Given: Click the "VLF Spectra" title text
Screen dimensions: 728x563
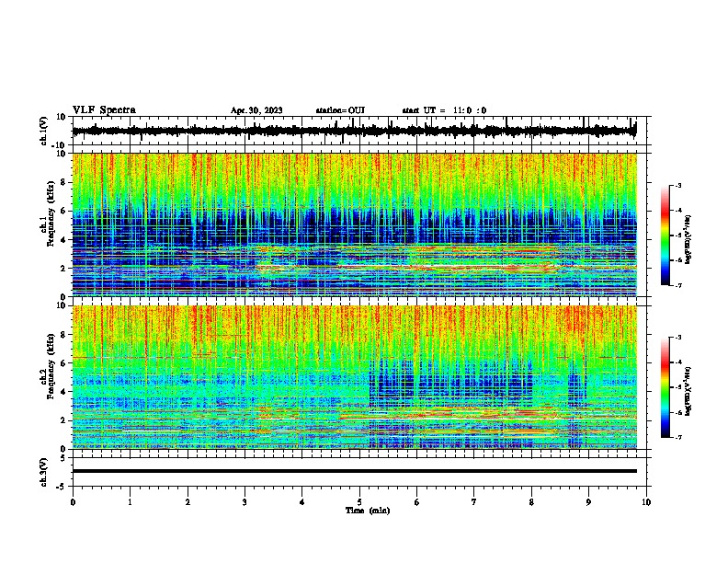Looking at the screenshot, I should click(104, 110).
